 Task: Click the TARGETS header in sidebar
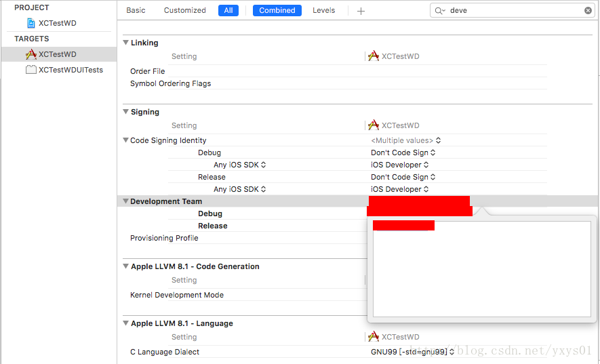[32, 39]
